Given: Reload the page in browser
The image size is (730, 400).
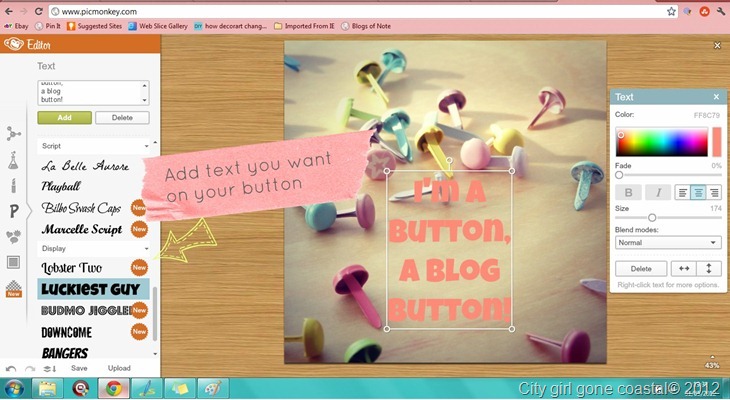Looking at the screenshot, I should [x=39, y=11].
